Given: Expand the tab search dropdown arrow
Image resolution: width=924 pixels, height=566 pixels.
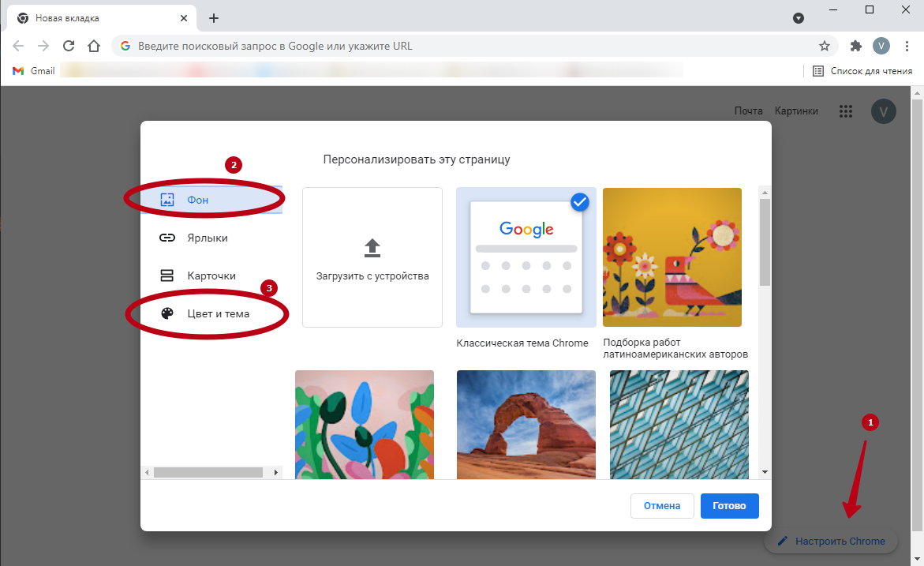Looking at the screenshot, I should pyautogui.click(x=798, y=18).
